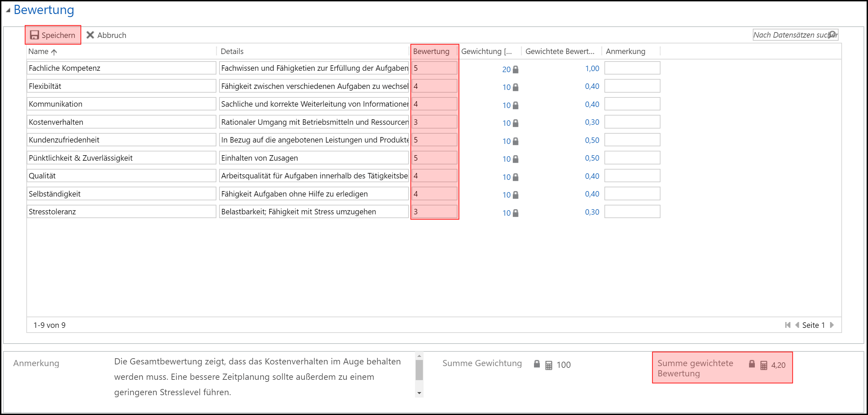Image resolution: width=868 pixels, height=415 pixels.
Task: Click lock icon in Selbständigkeit row
Action: point(516,195)
